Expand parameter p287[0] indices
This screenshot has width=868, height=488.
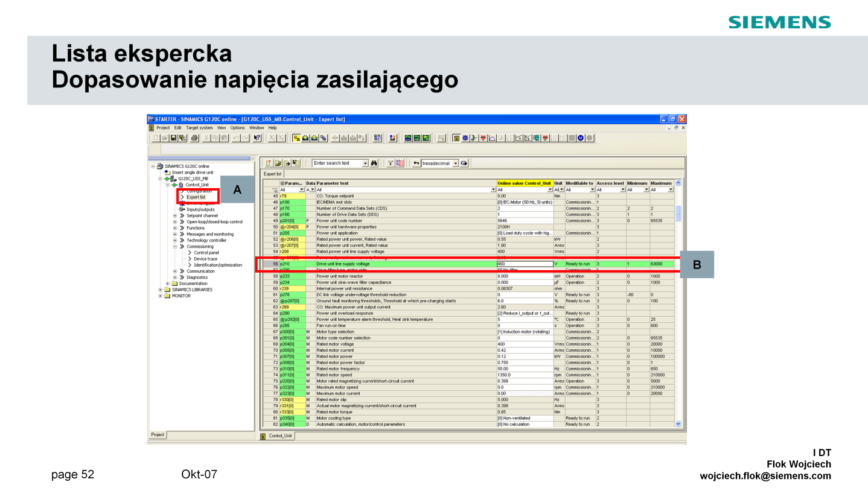coord(282,300)
